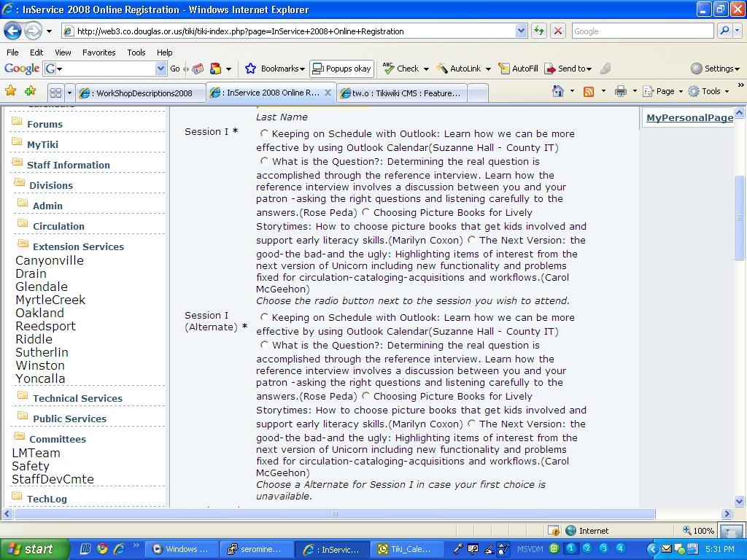This screenshot has height=560, width=747.
Task: Go to the Canyonville branch link
Action: tap(50, 260)
